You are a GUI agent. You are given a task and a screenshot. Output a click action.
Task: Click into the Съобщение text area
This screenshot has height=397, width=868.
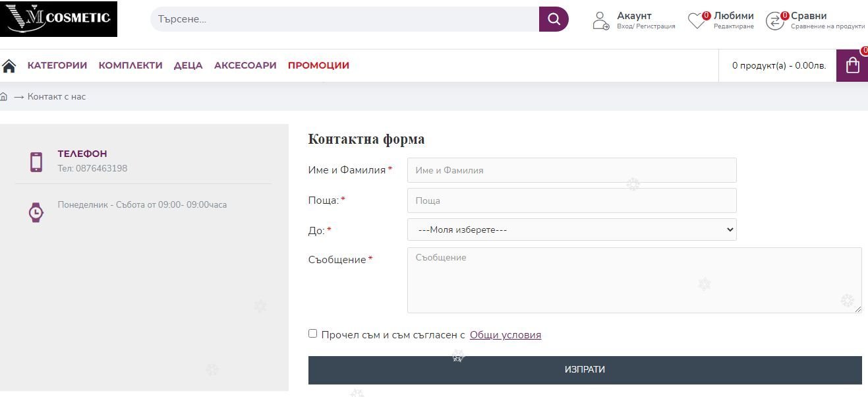point(634,280)
